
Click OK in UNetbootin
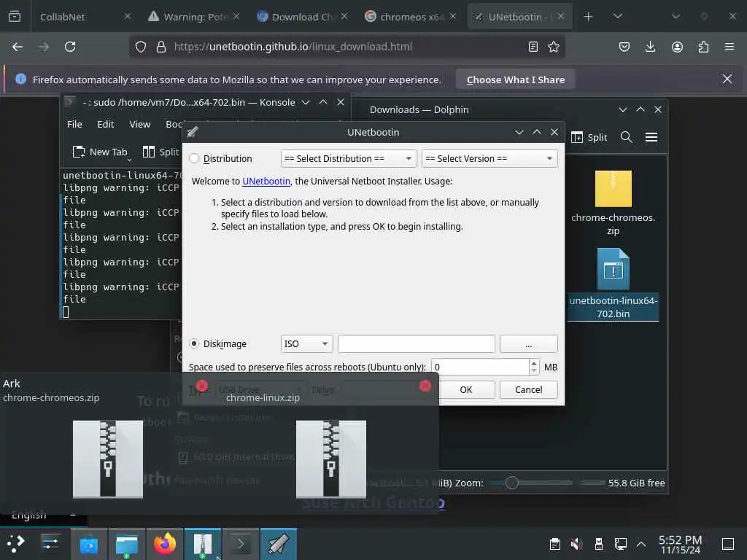[466, 389]
